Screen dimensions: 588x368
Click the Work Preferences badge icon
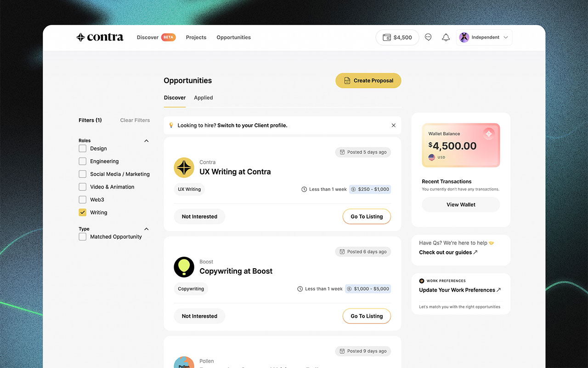click(422, 281)
